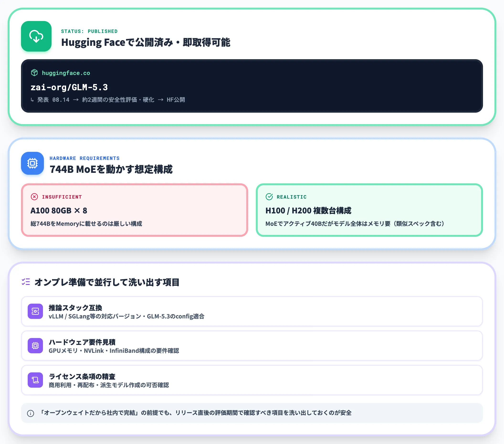Select the 推論スタック互換 item title
The width and height of the screenshot is (504, 444).
click(75, 308)
